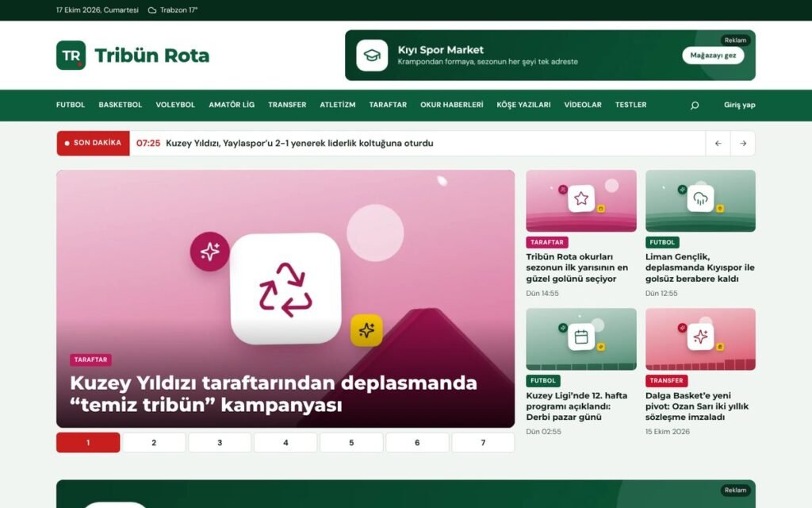Open the TARAFTAR menu item
812x508 pixels.
click(x=388, y=105)
